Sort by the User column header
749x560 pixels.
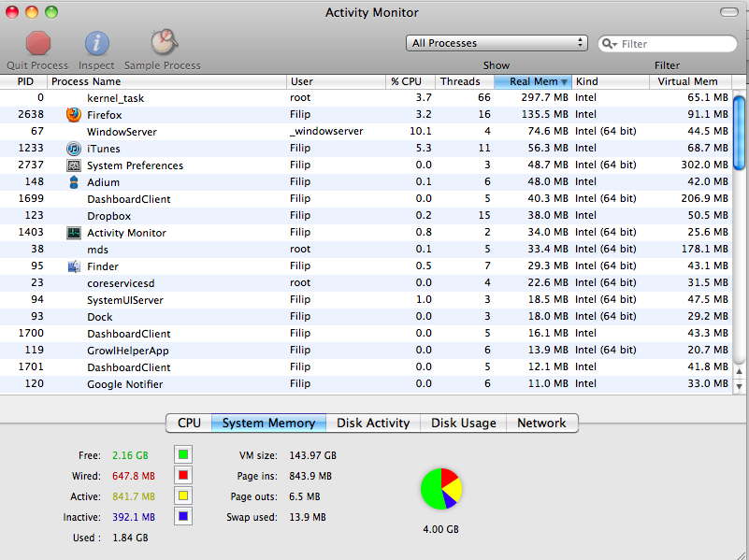click(x=336, y=81)
